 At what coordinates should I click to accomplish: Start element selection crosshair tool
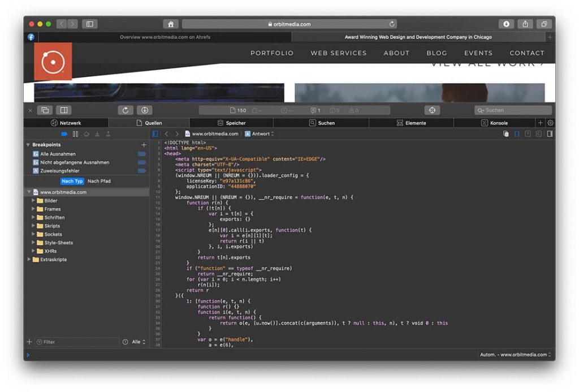click(x=432, y=110)
